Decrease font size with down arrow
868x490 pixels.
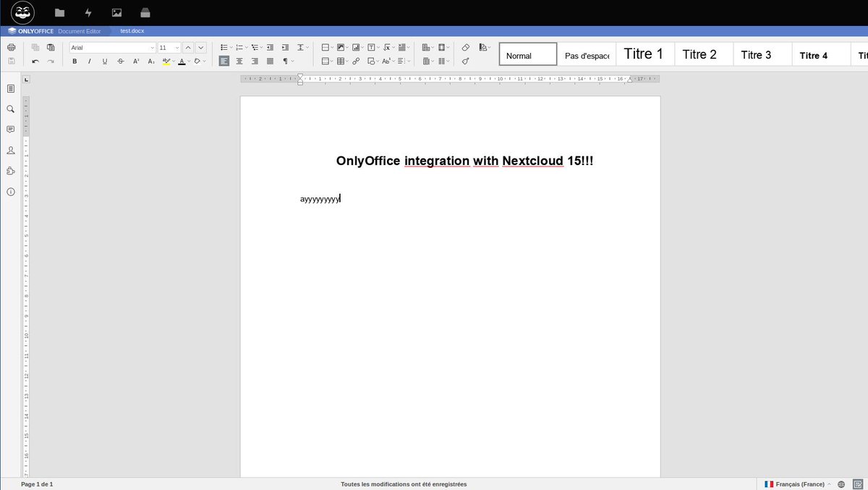coord(201,48)
